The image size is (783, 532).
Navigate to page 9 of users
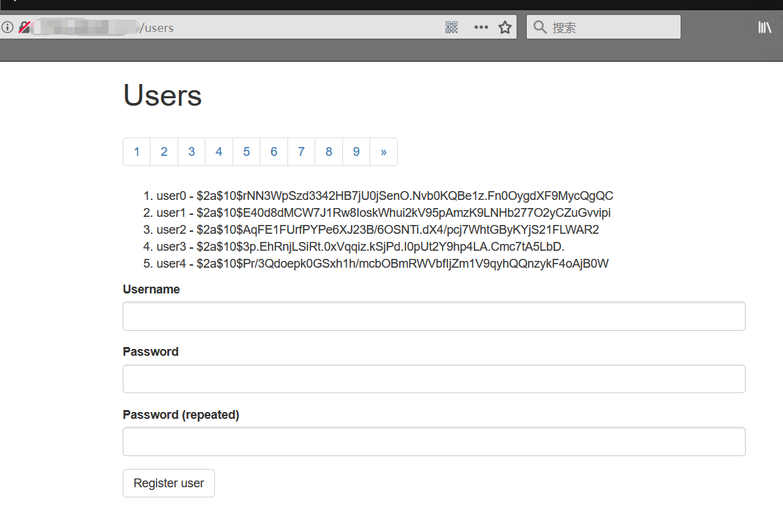[357, 152]
